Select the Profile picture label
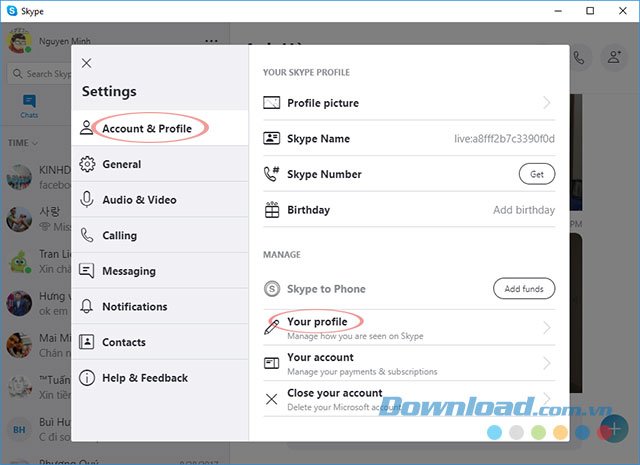Viewport: 640px width, 465px height. tap(323, 103)
